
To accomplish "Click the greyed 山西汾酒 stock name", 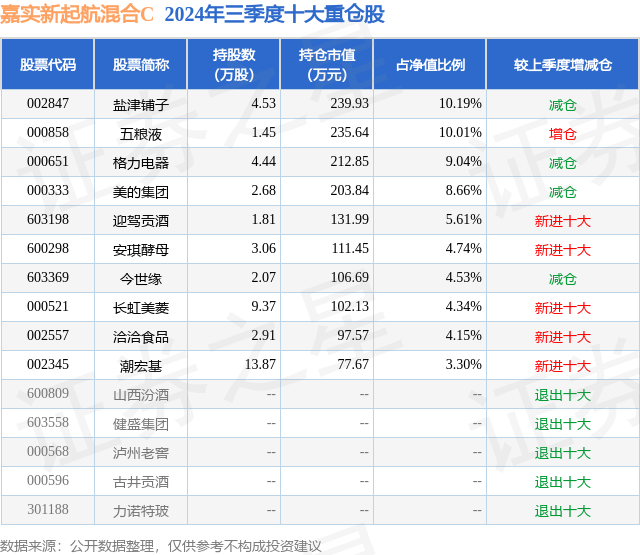I will [x=141, y=394].
